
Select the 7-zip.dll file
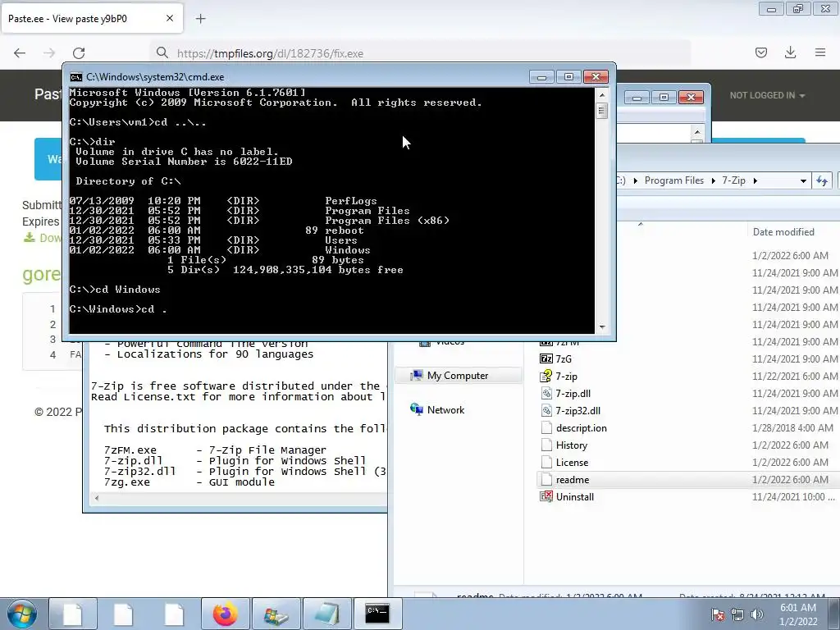[573, 393]
